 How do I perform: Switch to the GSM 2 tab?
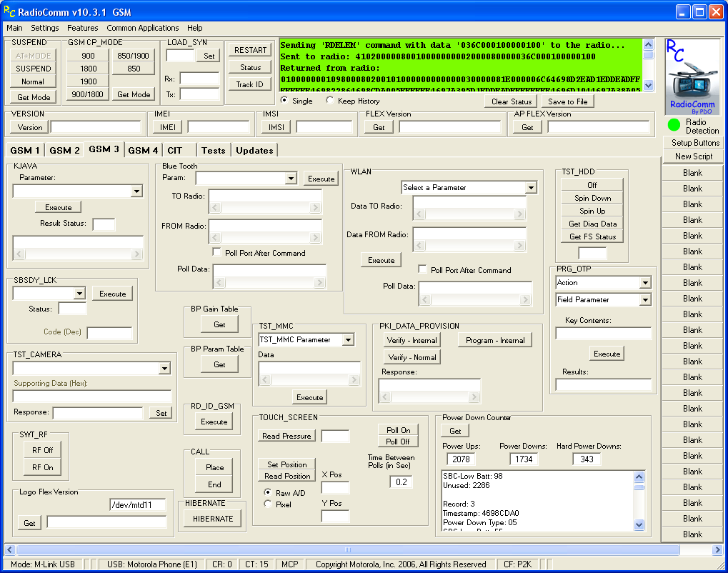[64, 151]
